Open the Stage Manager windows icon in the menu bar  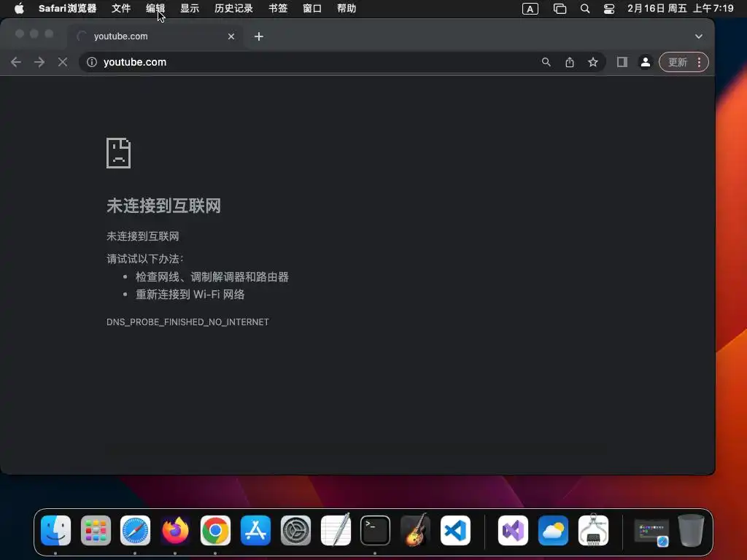(x=560, y=9)
